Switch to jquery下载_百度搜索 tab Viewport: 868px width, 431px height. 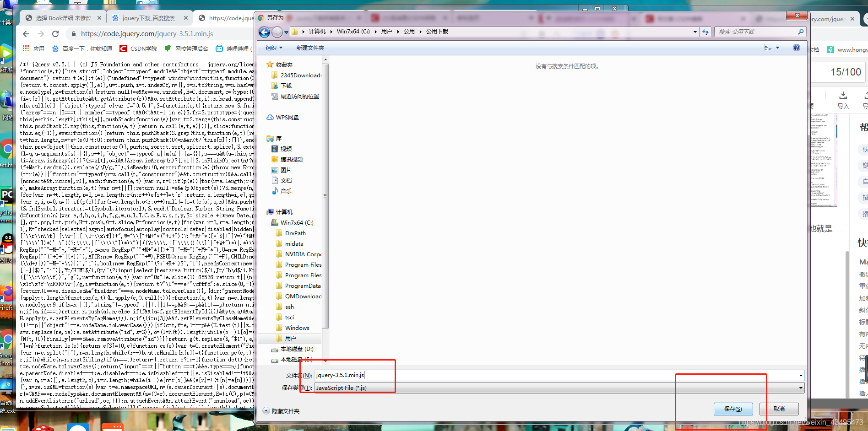(x=148, y=18)
